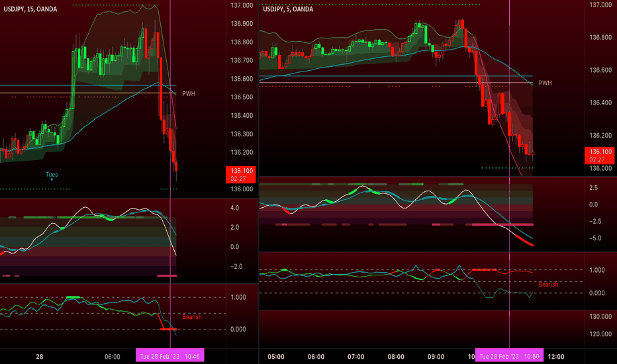617x364 pixels.
Task: Click 1.000 on the 5-minute indicator scale
Action: pyautogui.click(x=597, y=270)
